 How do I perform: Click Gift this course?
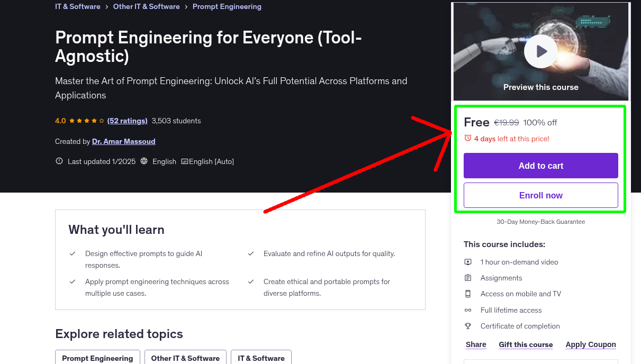[526, 344]
